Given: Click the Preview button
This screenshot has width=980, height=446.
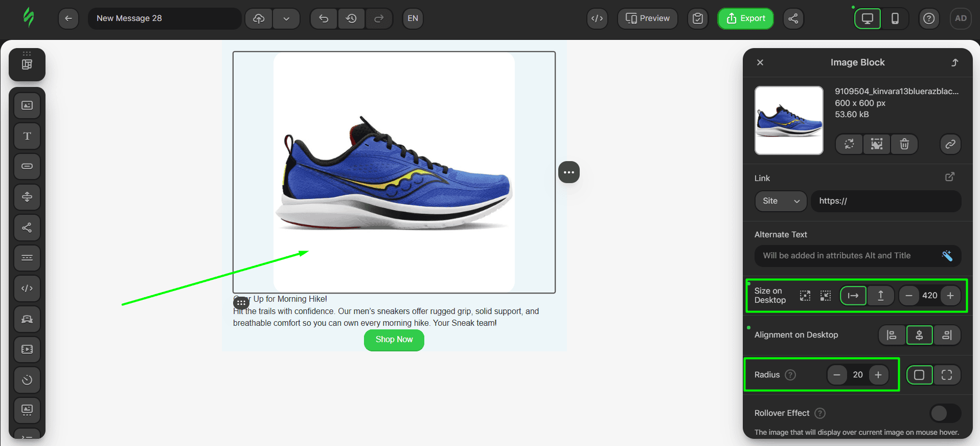Looking at the screenshot, I should pos(648,18).
